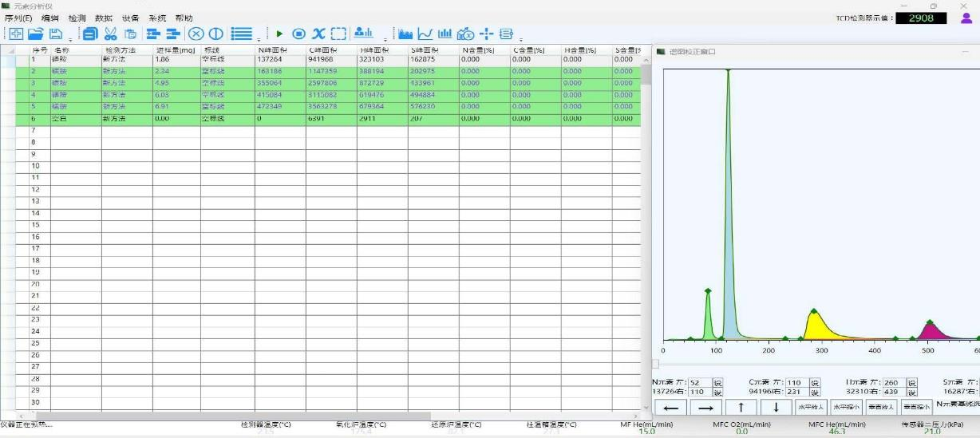This screenshot has width=980, height=438.
Task: Expand the dropdown arrow beside the save icon
Action: [70, 38]
